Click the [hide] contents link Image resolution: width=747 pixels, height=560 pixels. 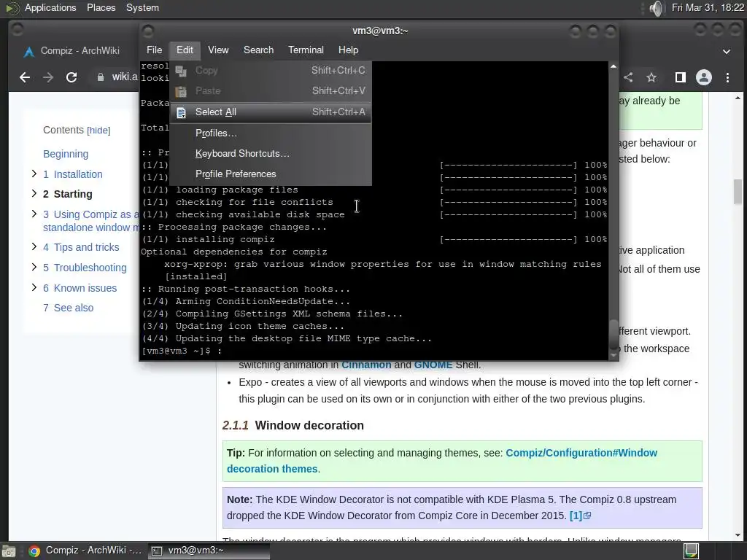point(98,131)
